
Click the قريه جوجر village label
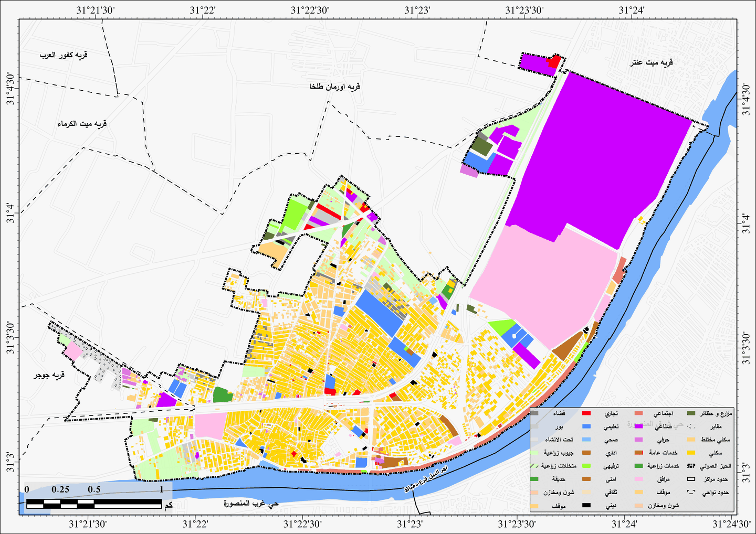[49, 376]
